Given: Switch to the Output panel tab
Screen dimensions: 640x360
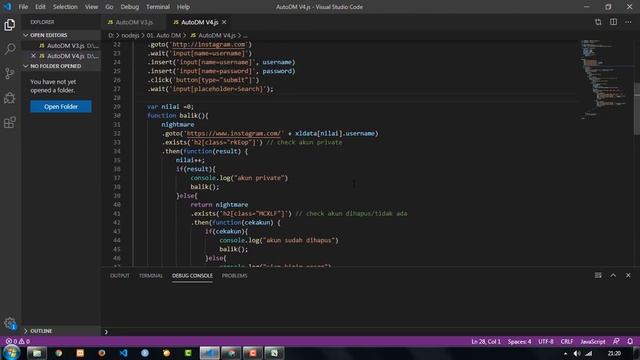Looking at the screenshot, I should point(120,276).
